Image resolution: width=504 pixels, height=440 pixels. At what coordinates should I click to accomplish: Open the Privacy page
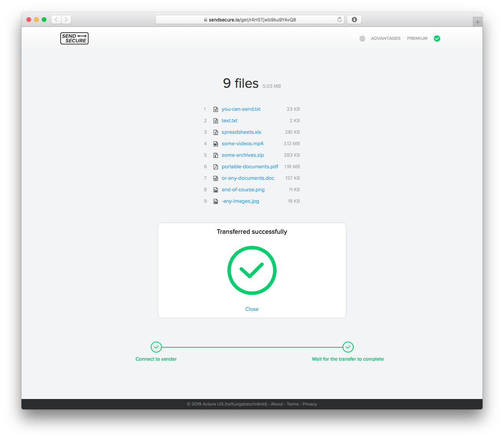point(310,404)
